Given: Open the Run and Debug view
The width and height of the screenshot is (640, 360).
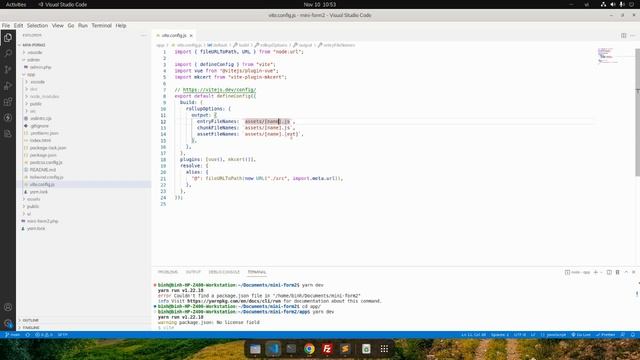Looking at the screenshot, I should [x=8, y=86].
